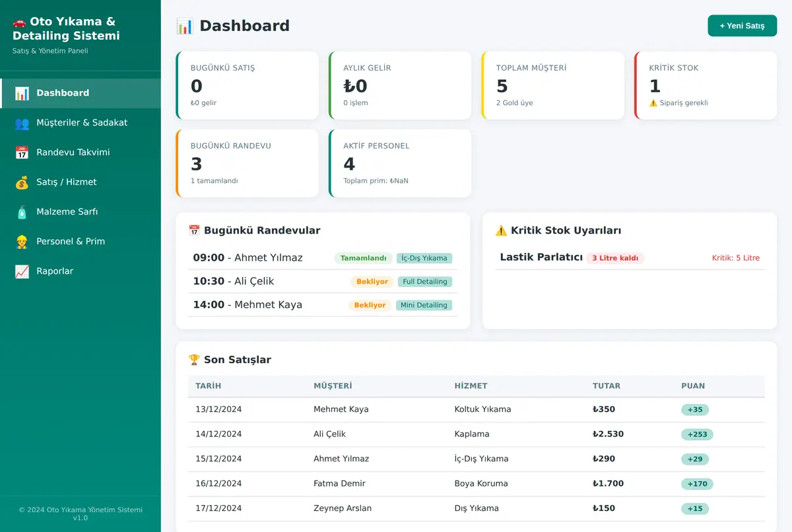This screenshot has width=792, height=532.
Task: Navigate to Satış / Hizmet page
Action: 81,182
